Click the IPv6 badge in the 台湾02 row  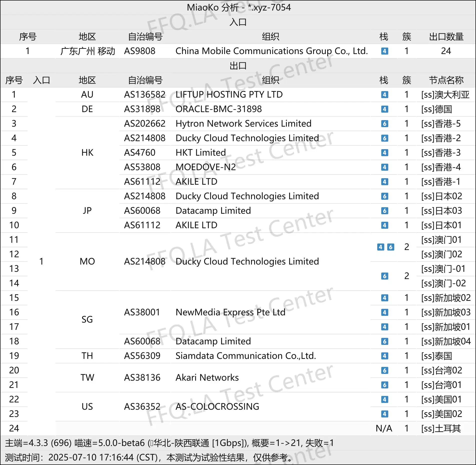[x=384, y=370]
